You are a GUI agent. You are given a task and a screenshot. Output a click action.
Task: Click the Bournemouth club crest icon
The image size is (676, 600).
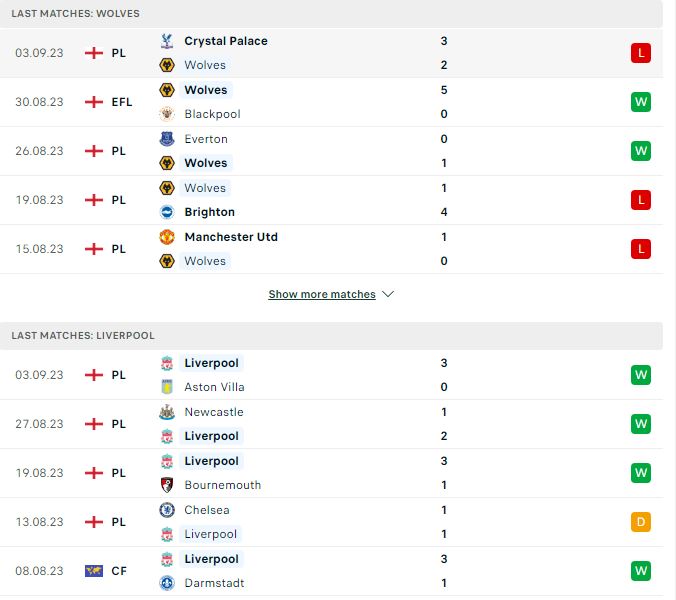click(167, 485)
